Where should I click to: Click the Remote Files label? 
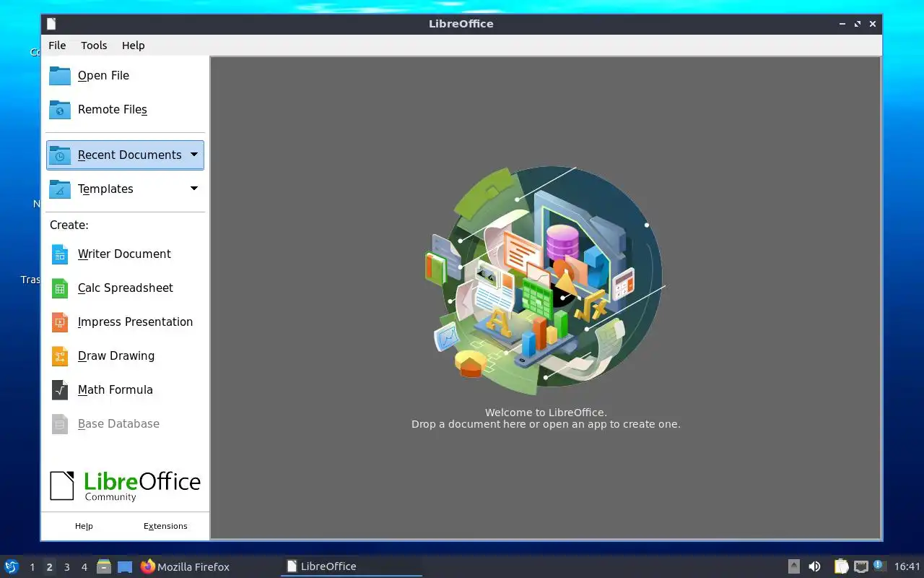pos(113,109)
